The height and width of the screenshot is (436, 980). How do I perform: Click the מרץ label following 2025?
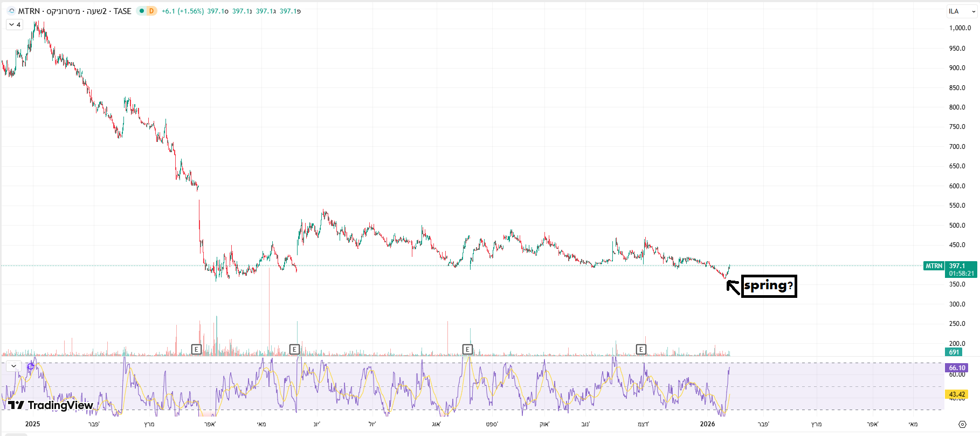[149, 424]
